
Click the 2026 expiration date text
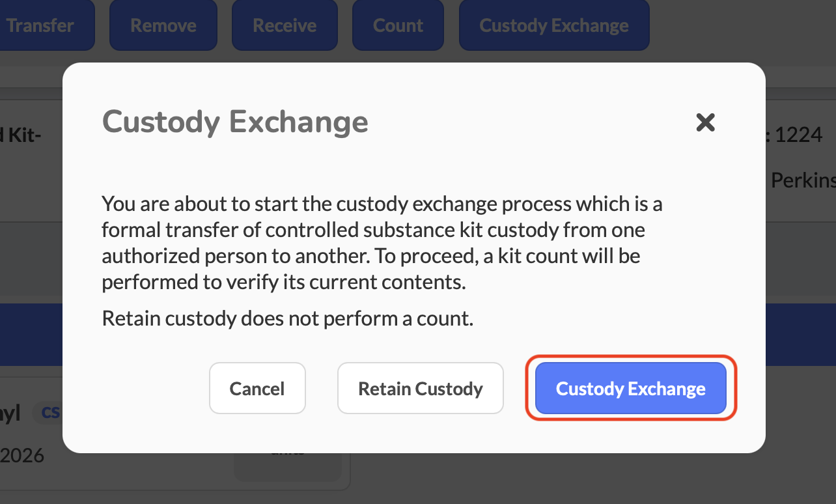click(x=22, y=455)
